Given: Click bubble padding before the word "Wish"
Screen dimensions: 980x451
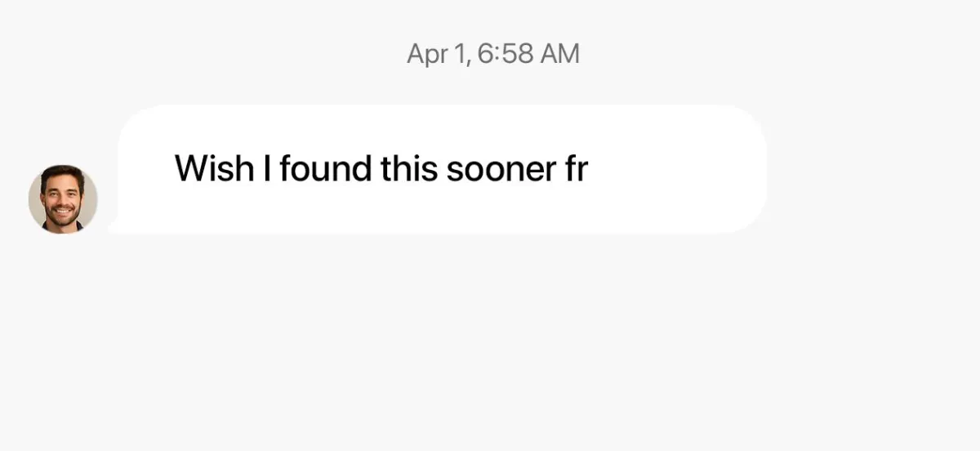Looking at the screenshot, I should point(147,169).
